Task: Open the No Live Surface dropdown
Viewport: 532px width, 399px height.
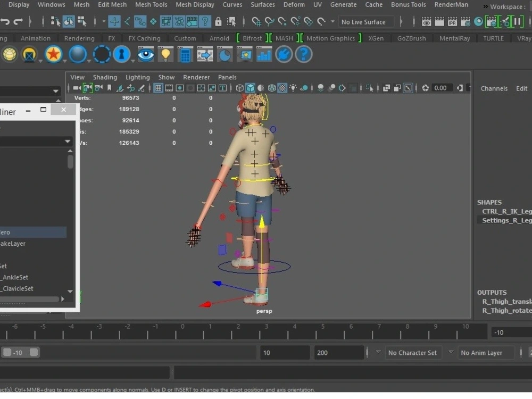Action: click(366, 22)
